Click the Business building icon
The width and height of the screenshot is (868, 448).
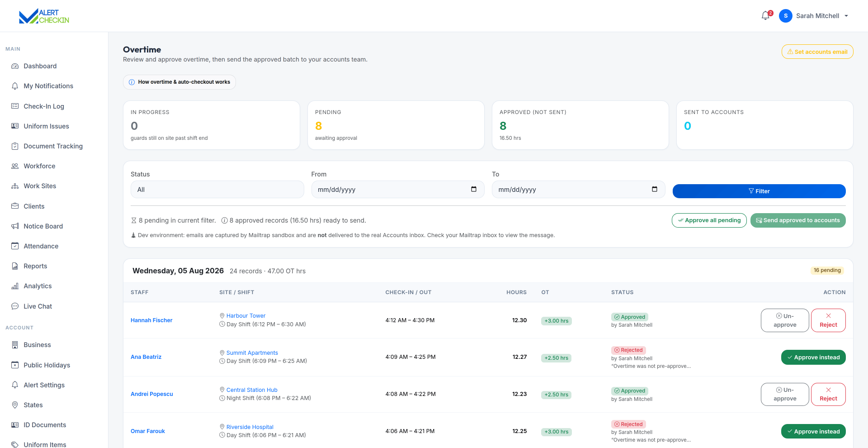15,345
